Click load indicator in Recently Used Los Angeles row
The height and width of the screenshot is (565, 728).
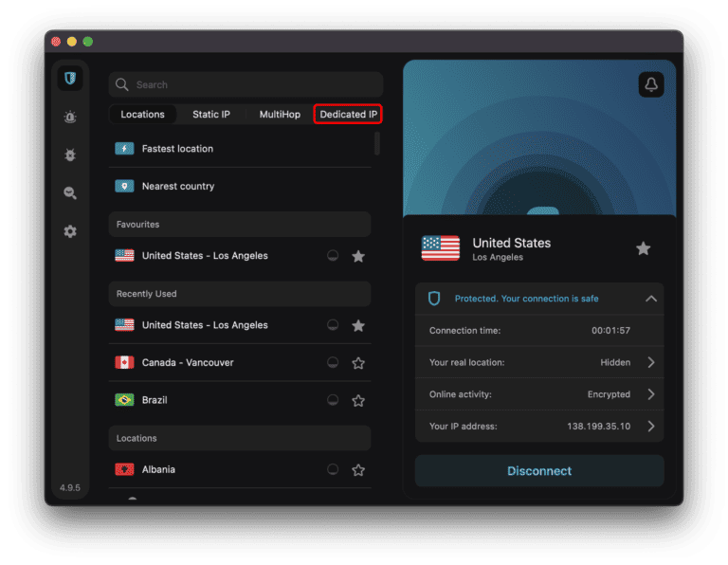(x=333, y=325)
